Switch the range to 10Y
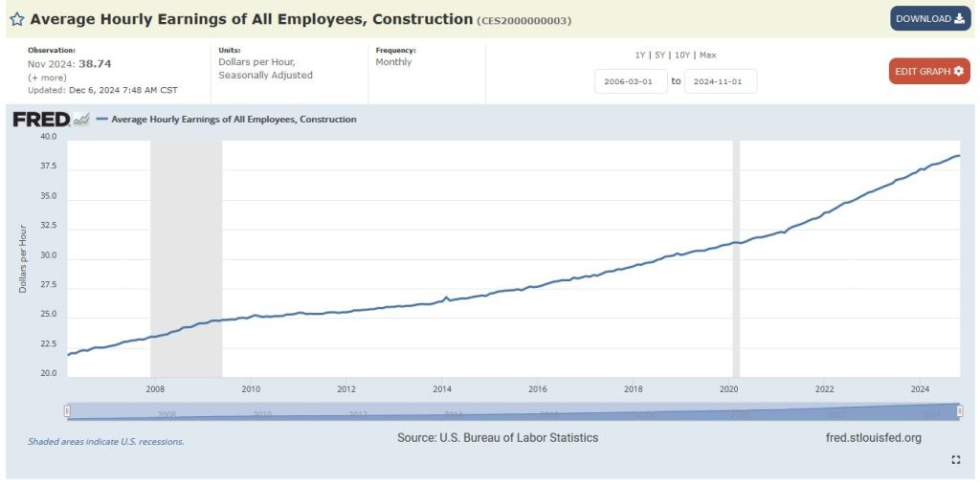 coord(684,55)
